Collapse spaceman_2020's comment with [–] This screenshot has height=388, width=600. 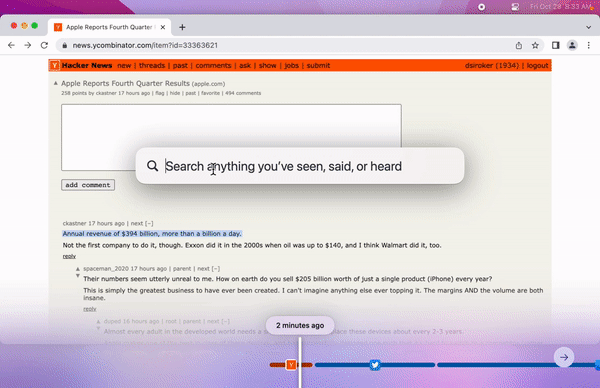(x=216, y=269)
